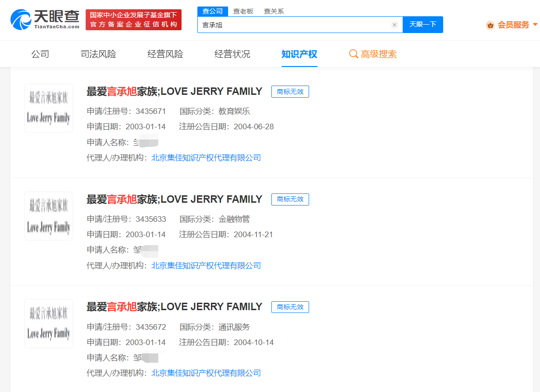This screenshot has width=540, height=392.
Task: Switch to the 查关系 search tab
Action: pos(274,11)
